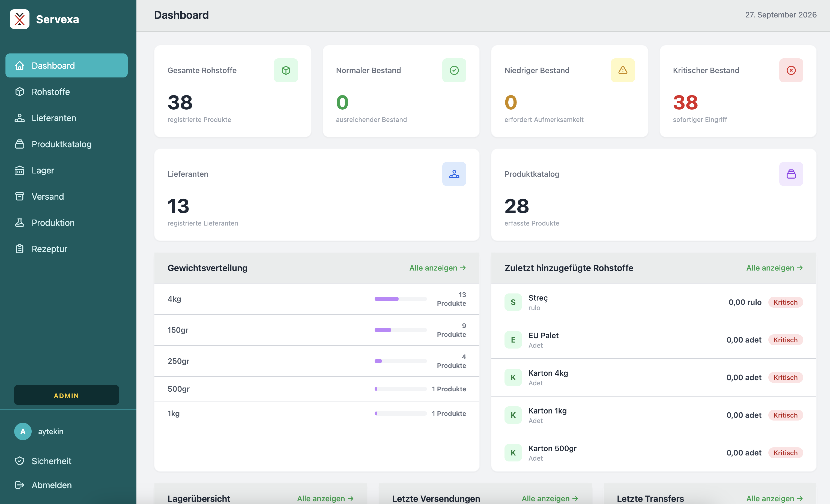Image resolution: width=830 pixels, height=504 pixels.
Task: Click the Dashboard page heading
Action: [x=181, y=15]
